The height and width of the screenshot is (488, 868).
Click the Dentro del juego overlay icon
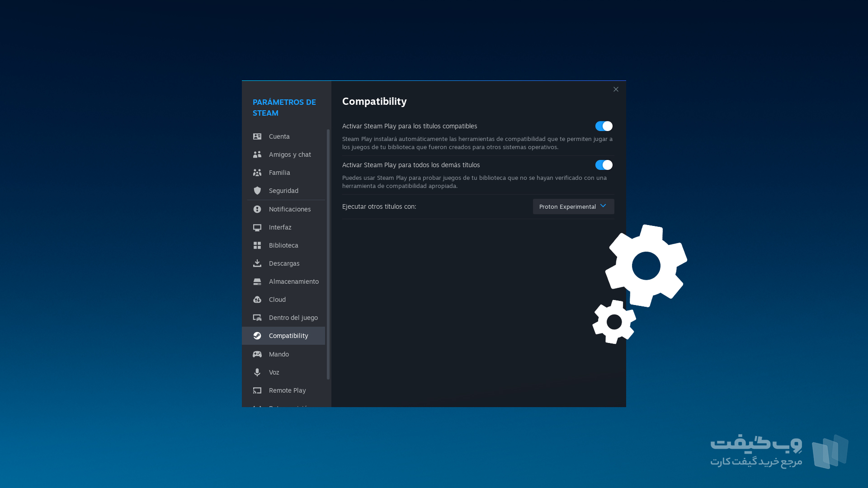[257, 318]
